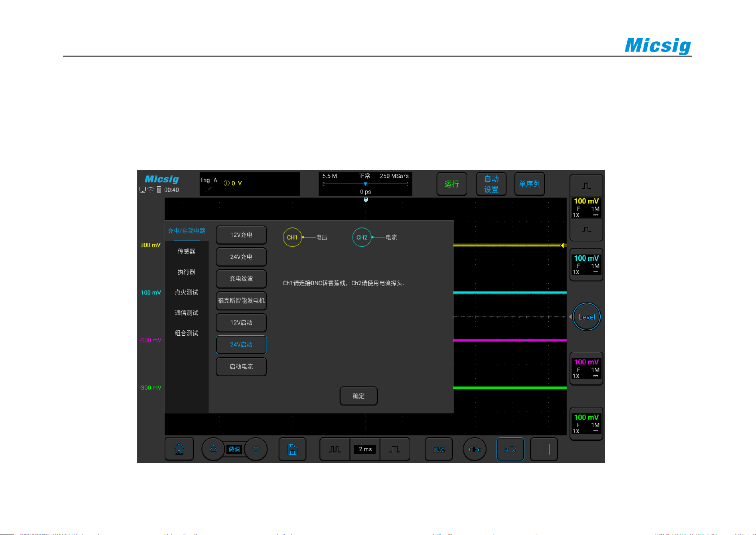Tap the 00:40 clock display
The height and width of the screenshot is (535, 756).
pyautogui.click(x=171, y=190)
